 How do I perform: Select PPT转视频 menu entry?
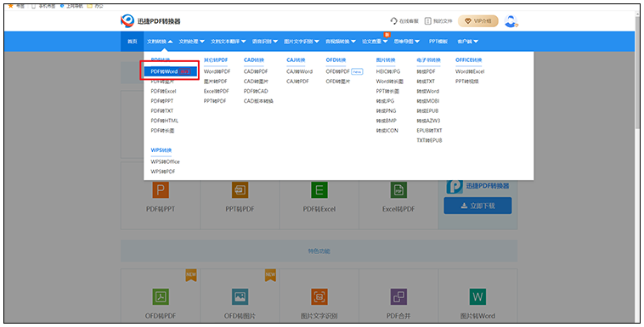(467, 82)
